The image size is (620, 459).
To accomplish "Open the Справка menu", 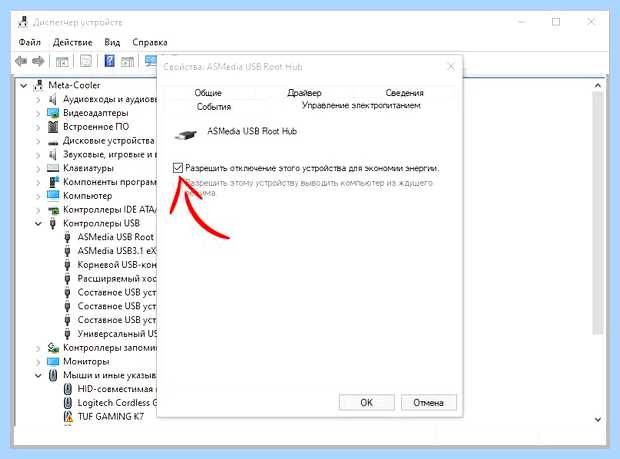I will (149, 42).
